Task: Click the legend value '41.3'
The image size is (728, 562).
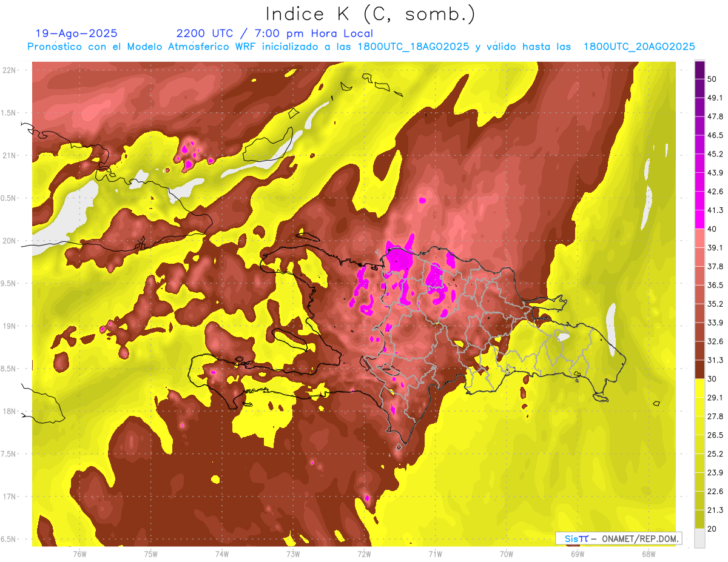Action: pos(715,210)
